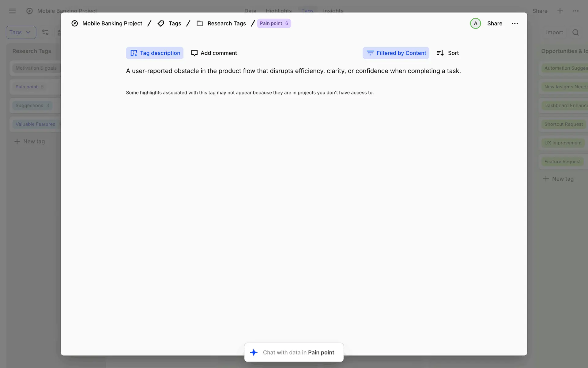Click the Research Tags folder icon
The image size is (588, 368).
click(200, 23)
